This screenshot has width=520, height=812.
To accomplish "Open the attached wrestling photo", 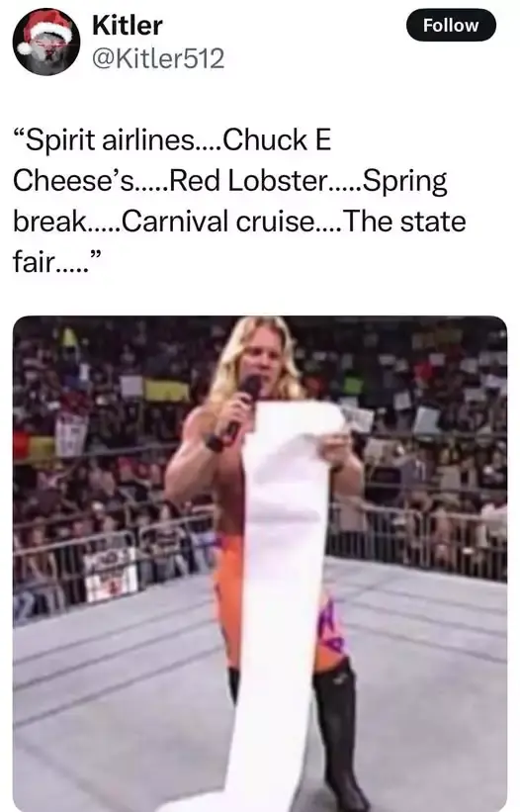I will click(x=260, y=564).
